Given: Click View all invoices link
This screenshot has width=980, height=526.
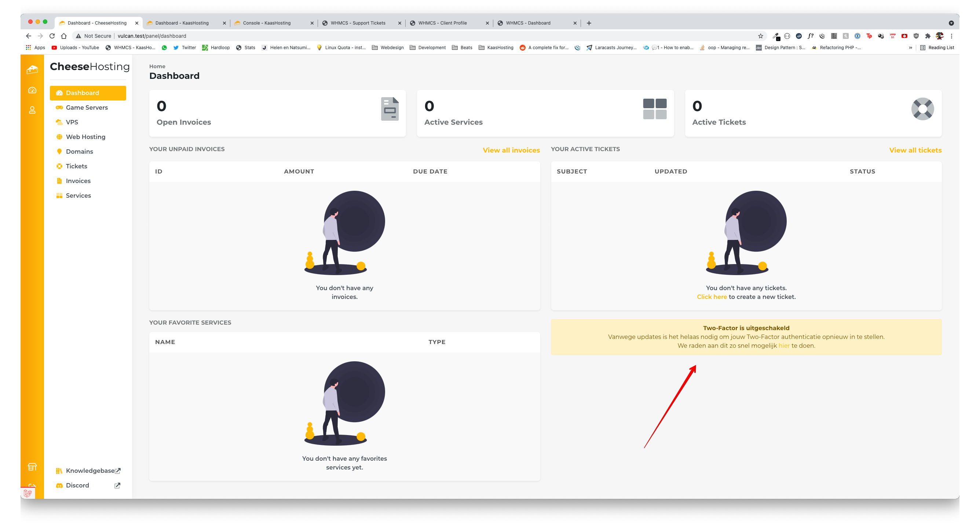Looking at the screenshot, I should (511, 150).
